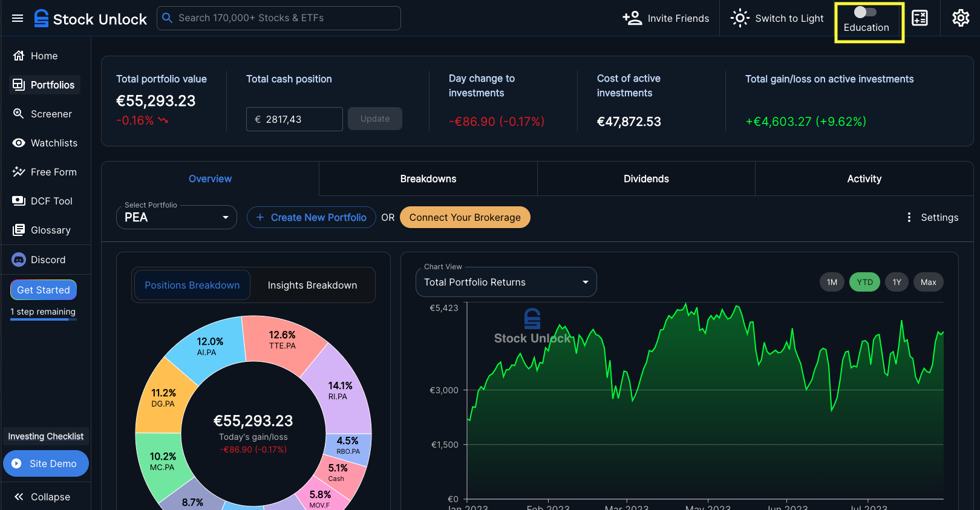Click the stock search input field
This screenshot has height=510, width=980.
279,18
